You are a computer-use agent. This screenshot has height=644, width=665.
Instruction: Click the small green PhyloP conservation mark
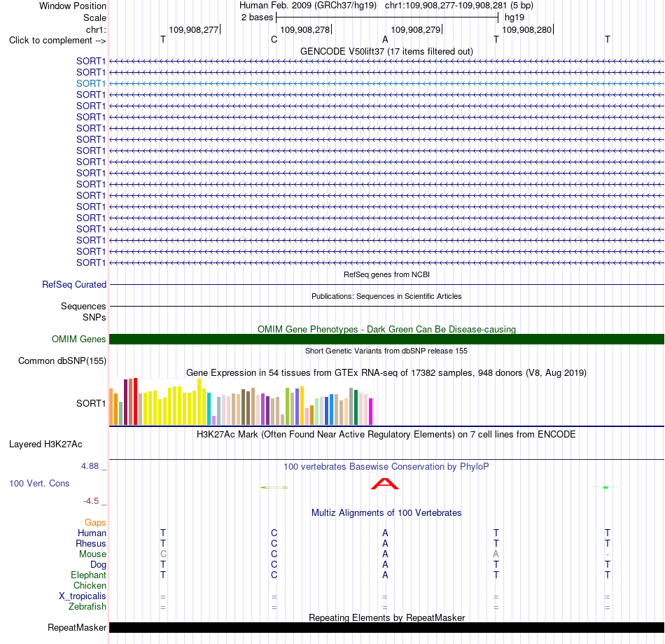pyautogui.click(x=605, y=487)
